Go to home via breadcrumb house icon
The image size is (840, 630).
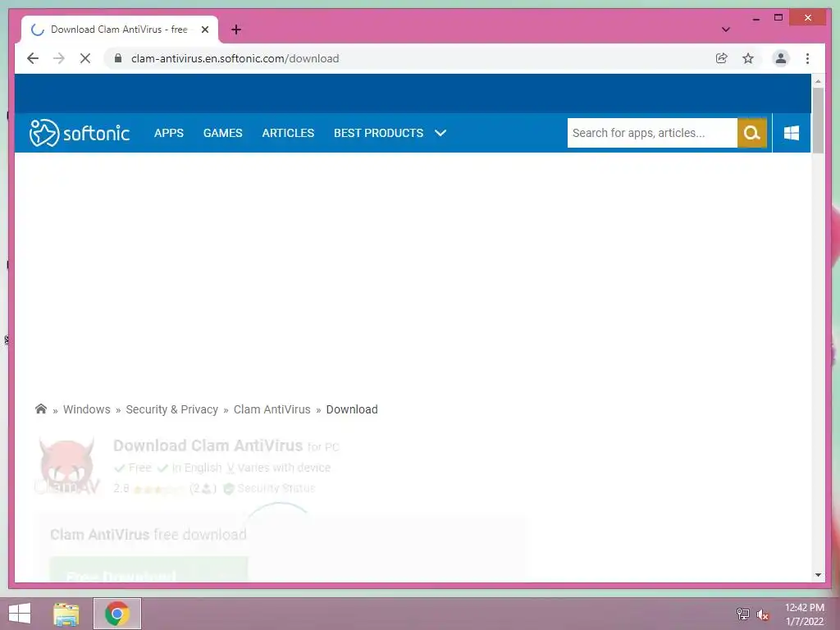tap(41, 409)
